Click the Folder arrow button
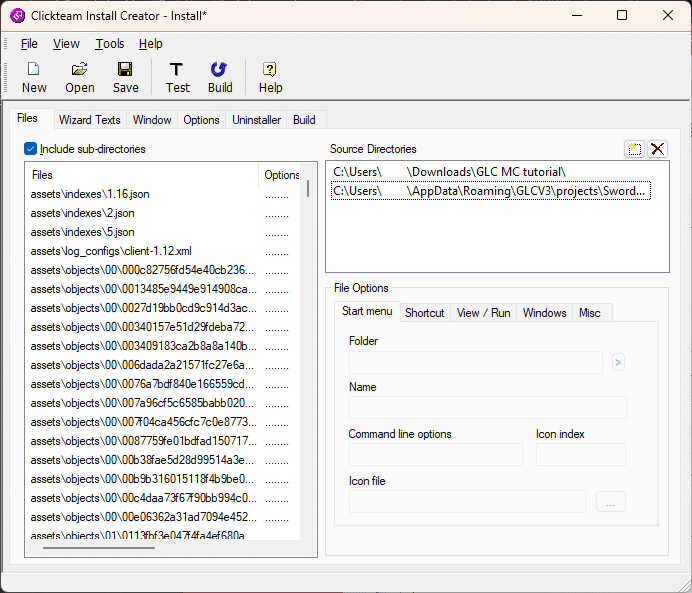This screenshot has height=593, width=692. point(618,363)
